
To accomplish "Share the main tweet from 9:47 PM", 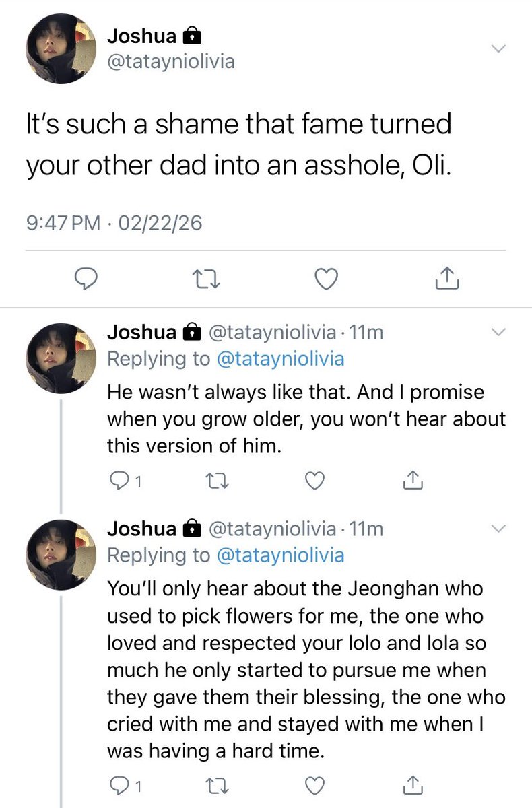I will pyautogui.click(x=447, y=279).
